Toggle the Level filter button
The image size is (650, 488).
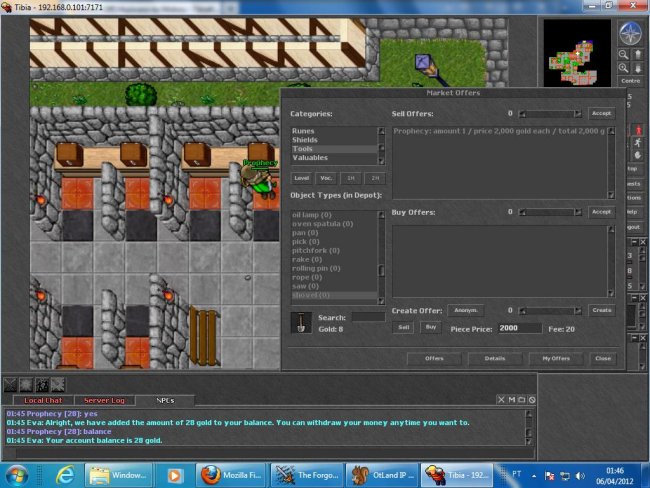(301, 178)
